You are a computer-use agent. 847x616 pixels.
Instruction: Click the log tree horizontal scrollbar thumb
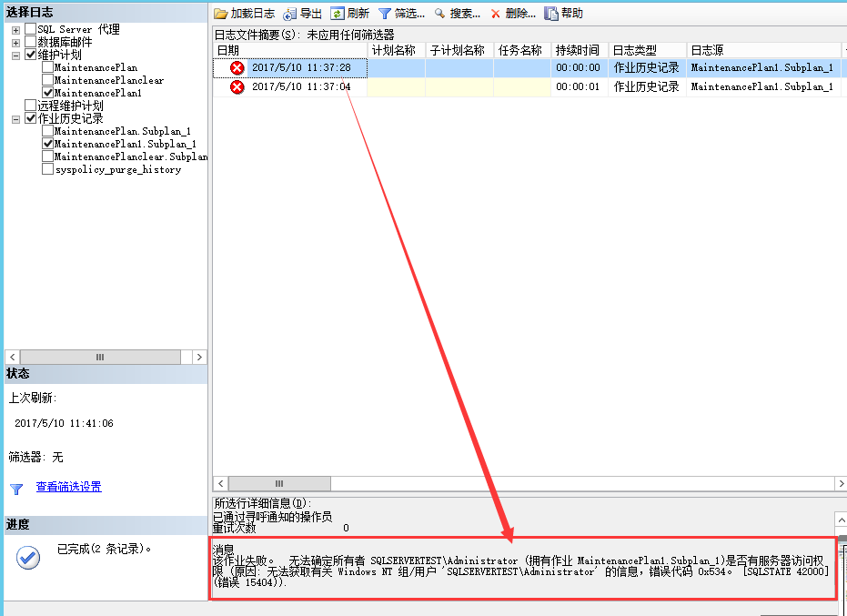100,358
